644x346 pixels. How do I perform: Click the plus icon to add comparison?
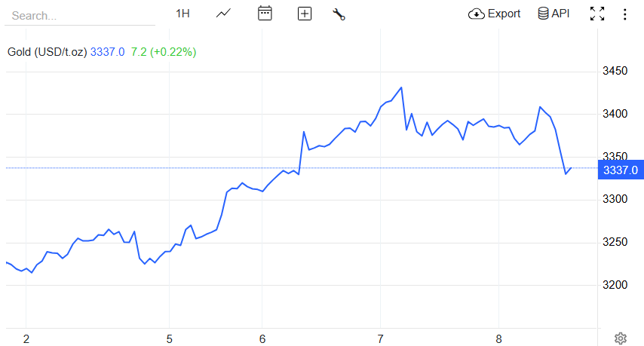click(x=305, y=14)
